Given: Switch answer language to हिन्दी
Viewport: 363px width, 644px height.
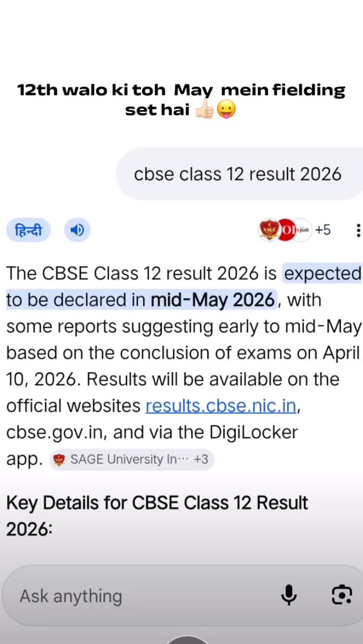Looking at the screenshot, I should (x=28, y=230).
